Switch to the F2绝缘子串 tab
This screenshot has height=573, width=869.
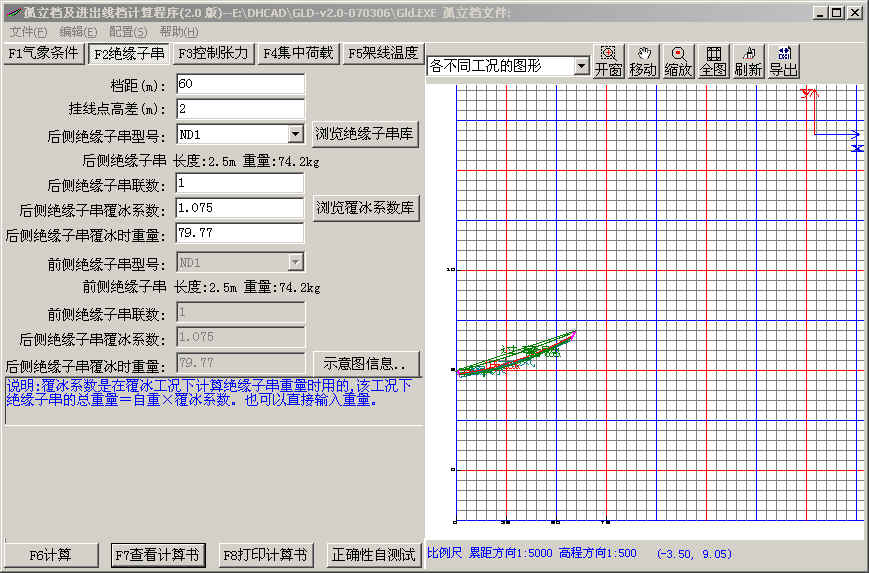coord(129,54)
